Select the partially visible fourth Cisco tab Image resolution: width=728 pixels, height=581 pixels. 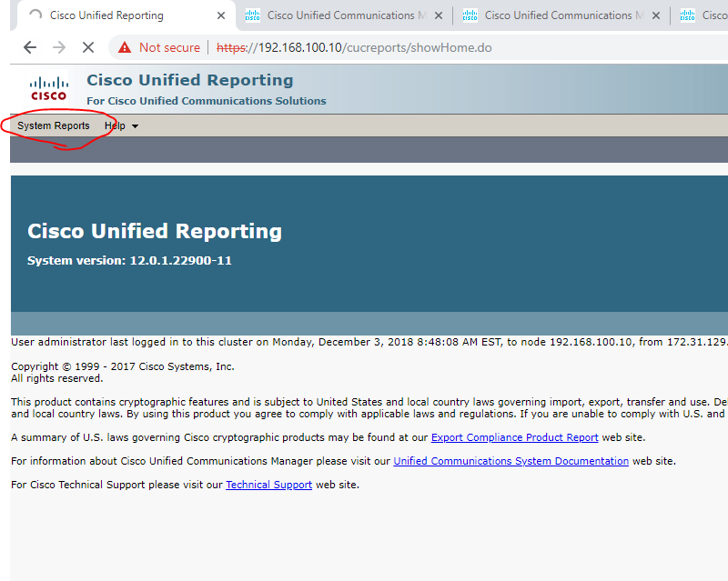click(x=710, y=15)
